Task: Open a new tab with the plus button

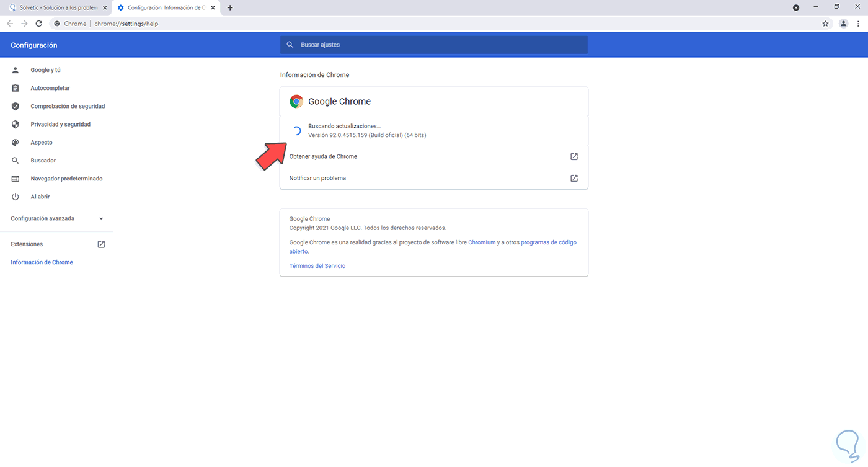Action: 230,7
